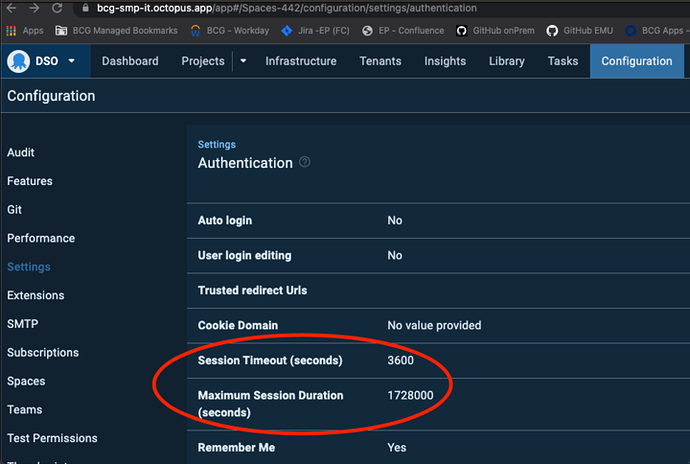
Task: Open the GitHub EMU bookmark
Action: pos(580,30)
